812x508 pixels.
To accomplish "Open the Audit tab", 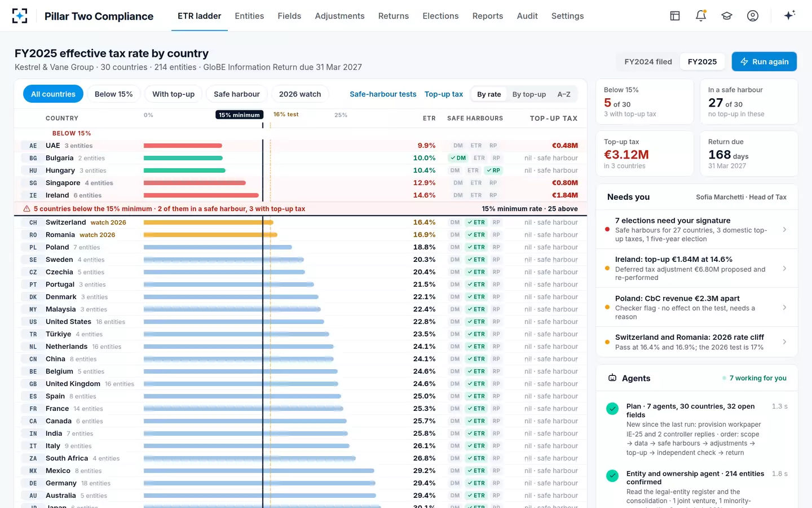I will coord(527,16).
